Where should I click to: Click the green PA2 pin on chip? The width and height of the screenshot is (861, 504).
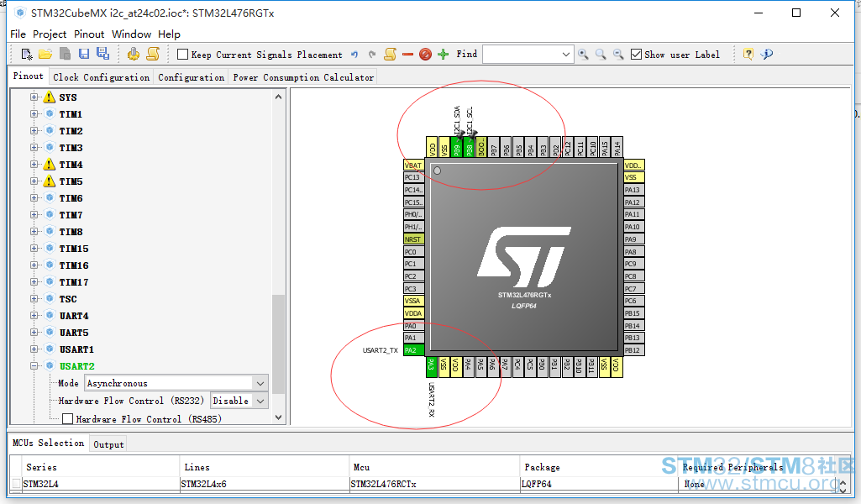413,350
